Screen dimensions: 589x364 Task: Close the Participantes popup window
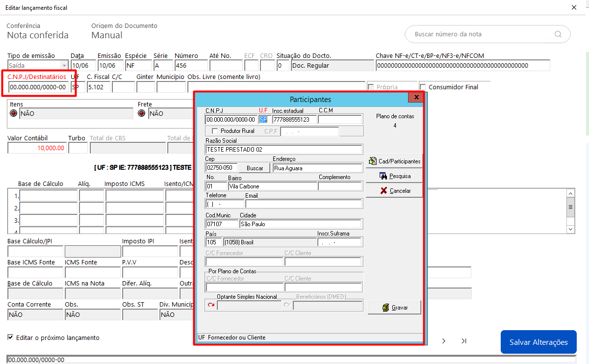click(416, 98)
